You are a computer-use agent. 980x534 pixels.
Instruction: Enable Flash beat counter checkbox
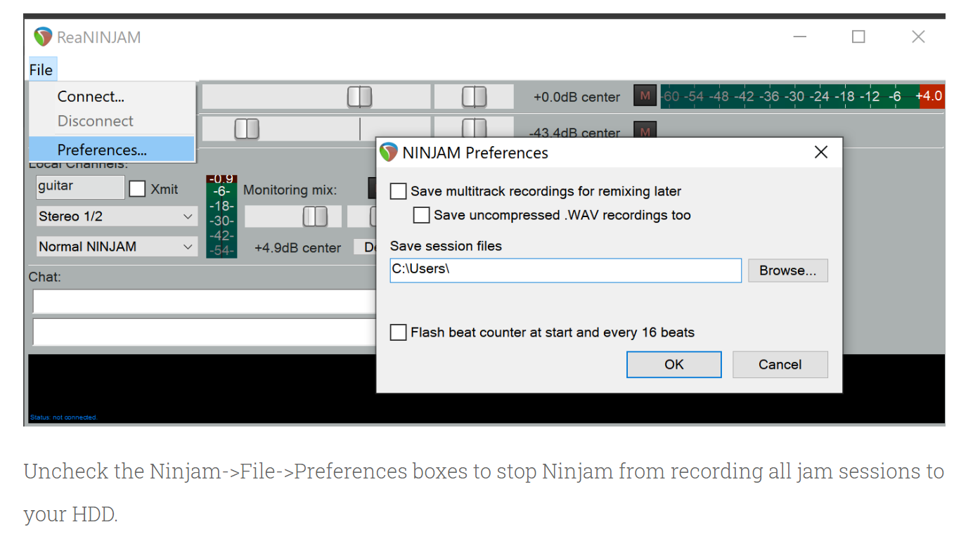click(x=399, y=332)
